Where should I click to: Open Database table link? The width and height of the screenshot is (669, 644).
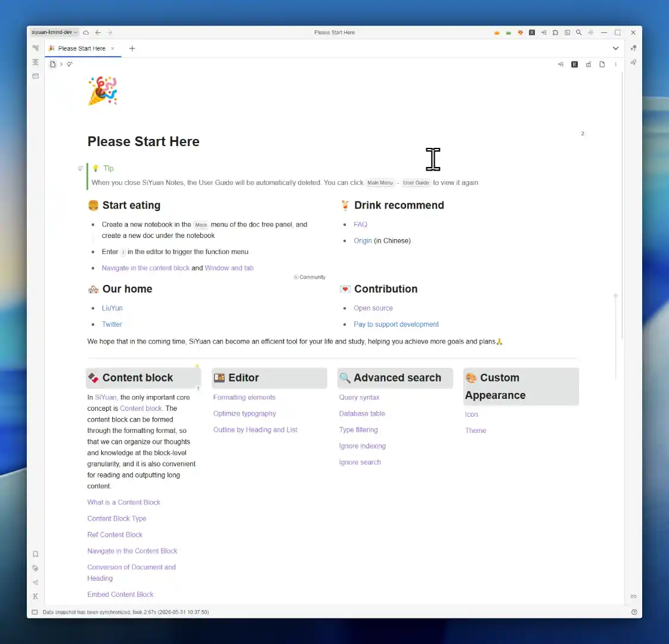pyautogui.click(x=362, y=414)
